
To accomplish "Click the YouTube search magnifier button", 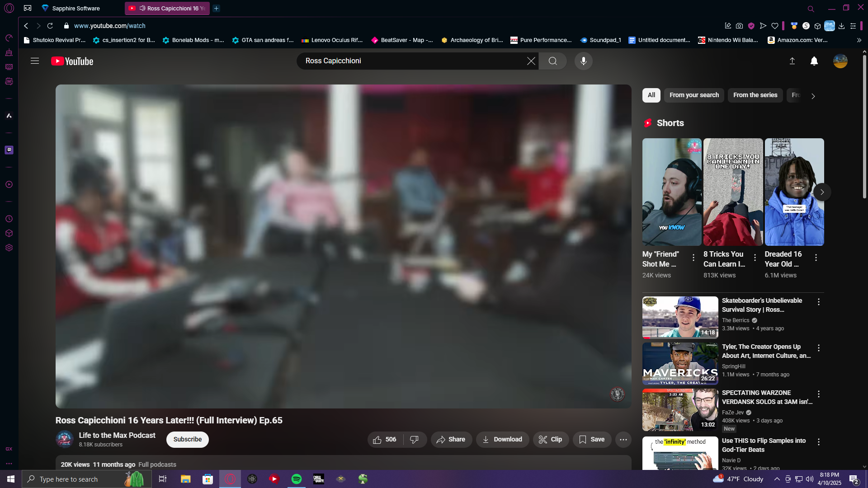I will (x=552, y=61).
